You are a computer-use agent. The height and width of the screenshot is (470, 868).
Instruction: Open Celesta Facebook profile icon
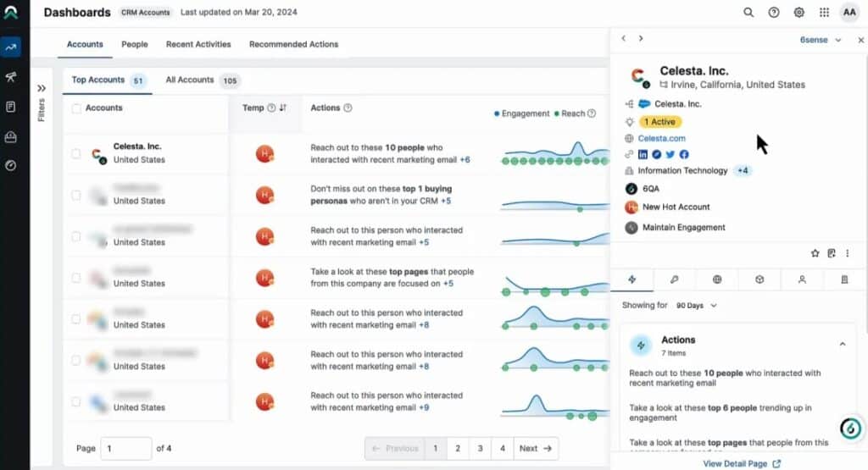(684, 154)
